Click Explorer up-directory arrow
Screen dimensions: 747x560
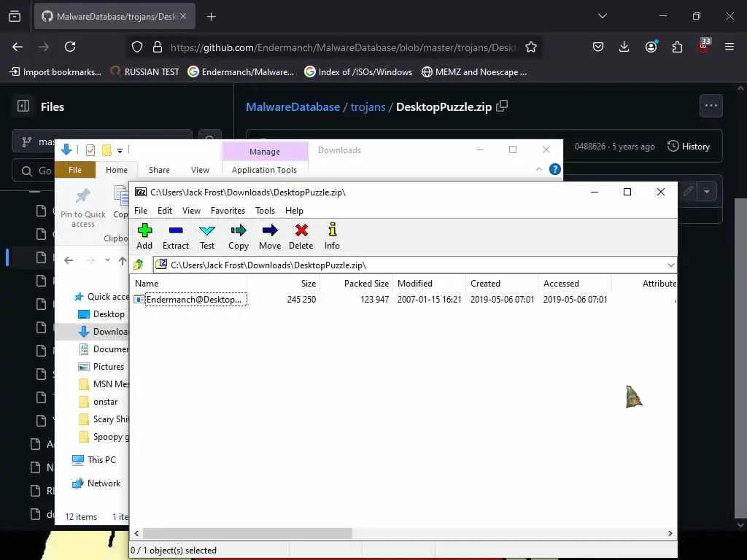click(x=123, y=261)
